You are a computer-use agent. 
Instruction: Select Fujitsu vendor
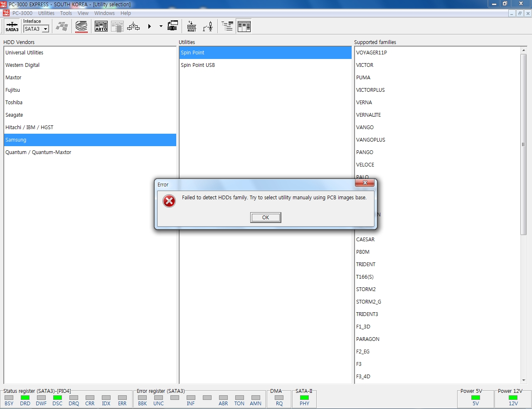(x=90, y=90)
